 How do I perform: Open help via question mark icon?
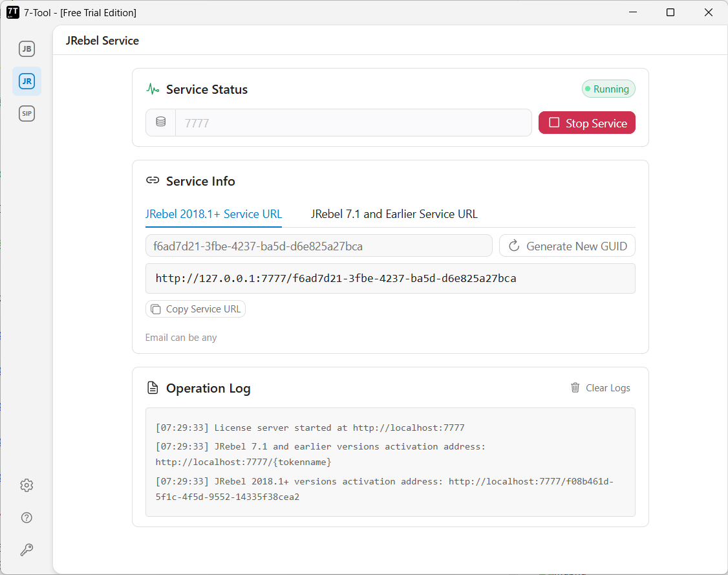click(27, 517)
